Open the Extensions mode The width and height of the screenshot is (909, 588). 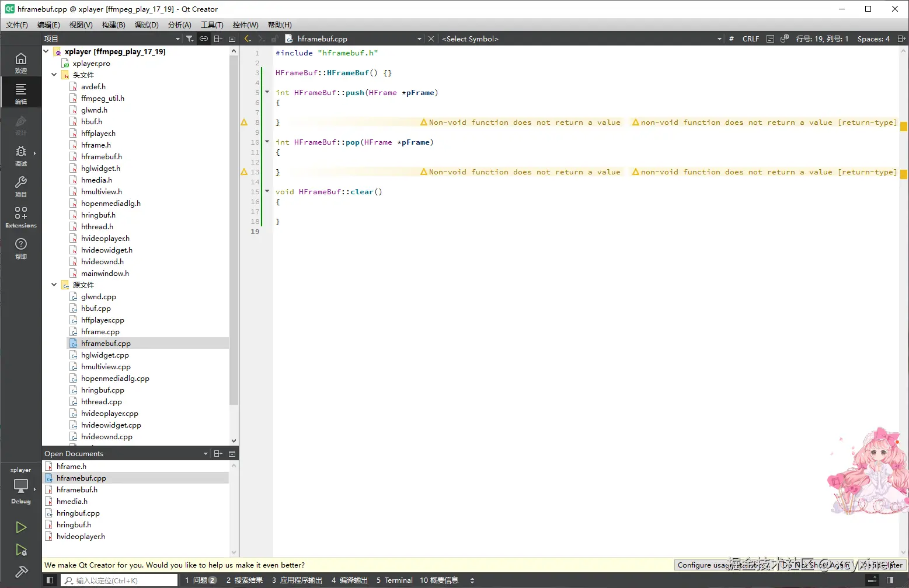21,216
